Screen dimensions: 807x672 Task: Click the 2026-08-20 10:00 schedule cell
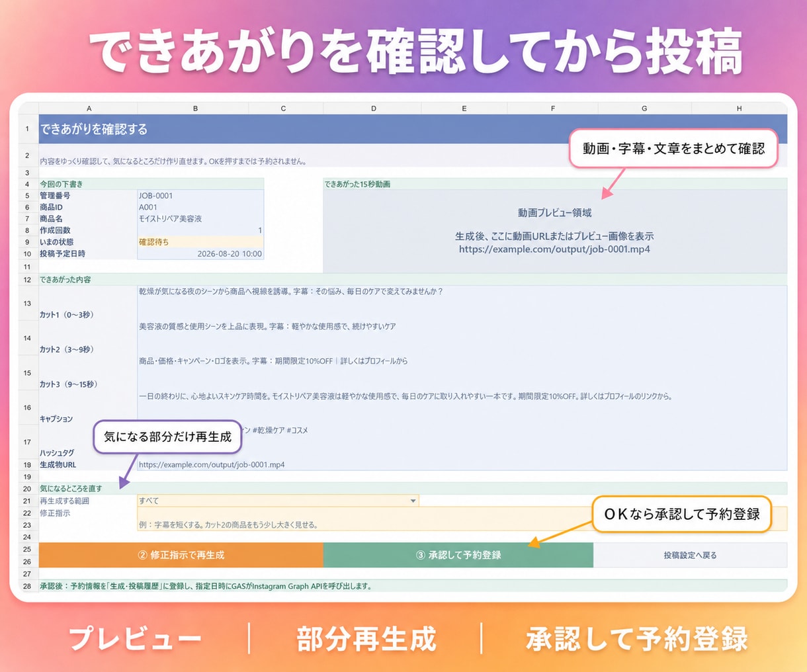[200, 254]
